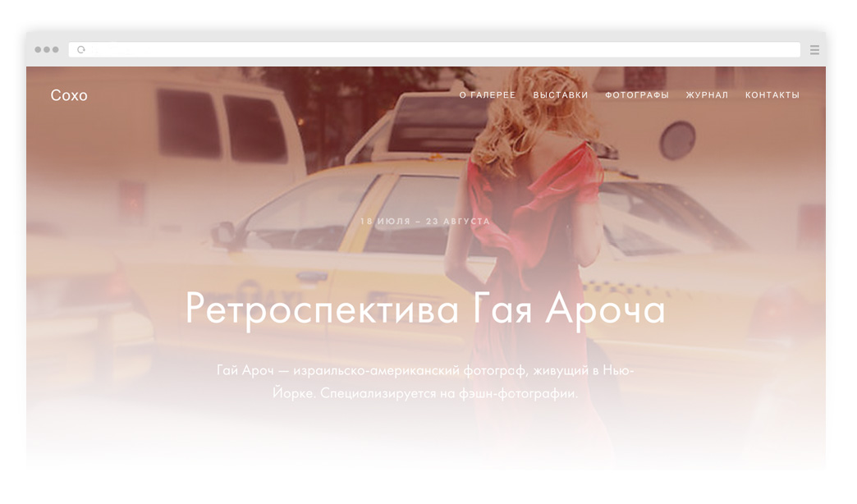Click the description paragraph about Гай Ароч
The image size is (857, 504).
pos(425,382)
